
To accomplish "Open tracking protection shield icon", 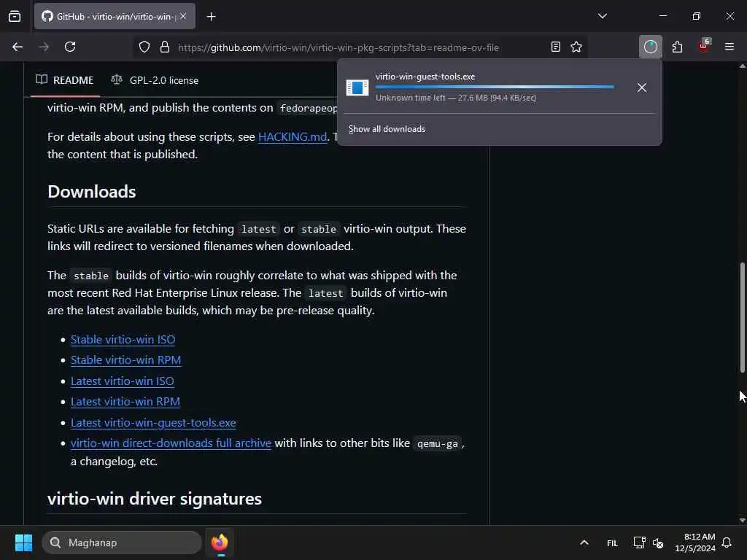I will [x=144, y=47].
